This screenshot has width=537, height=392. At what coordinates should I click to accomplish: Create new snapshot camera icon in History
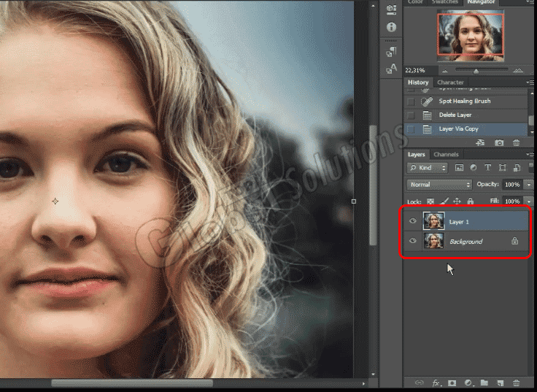499,142
